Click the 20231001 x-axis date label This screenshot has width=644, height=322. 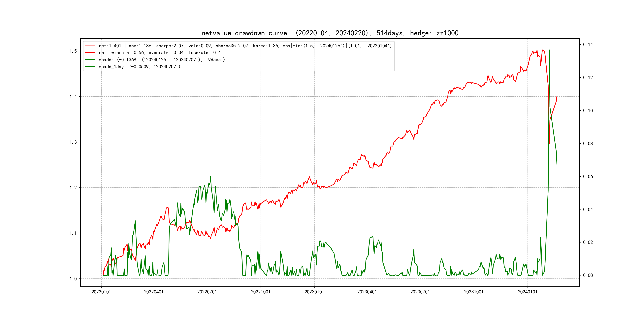474,292
